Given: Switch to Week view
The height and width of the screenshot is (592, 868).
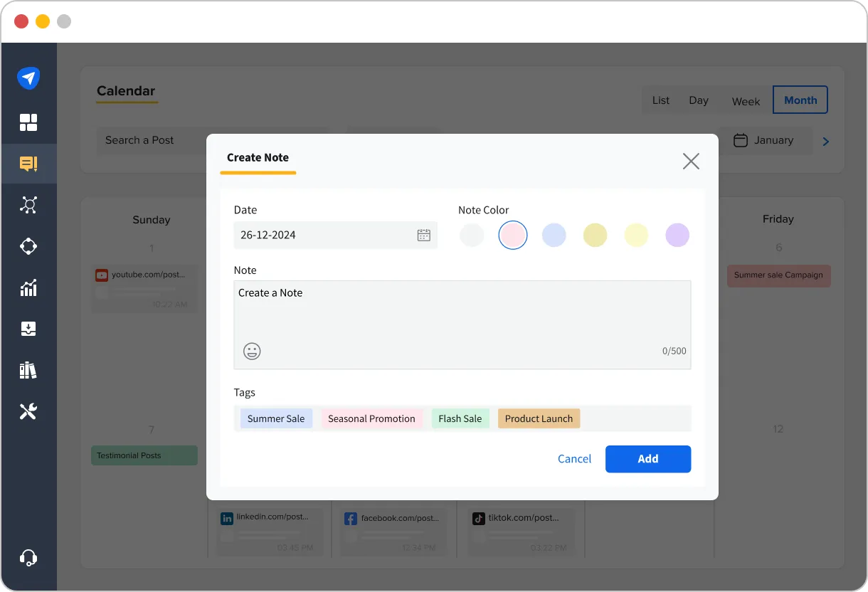Looking at the screenshot, I should pyautogui.click(x=746, y=101).
